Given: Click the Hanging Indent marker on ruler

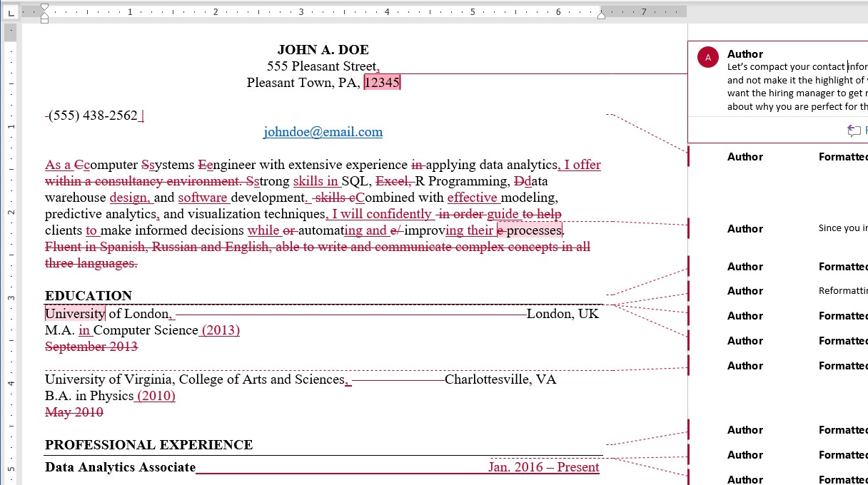Looking at the screenshot, I should (44, 16).
